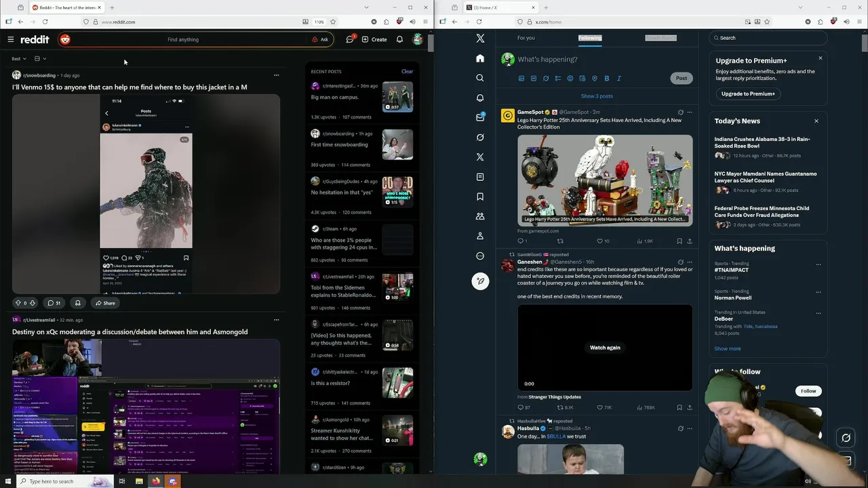The width and height of the screenshot is (868, 488).
Task: Click the Post button on X
Action: pos(681,79)
